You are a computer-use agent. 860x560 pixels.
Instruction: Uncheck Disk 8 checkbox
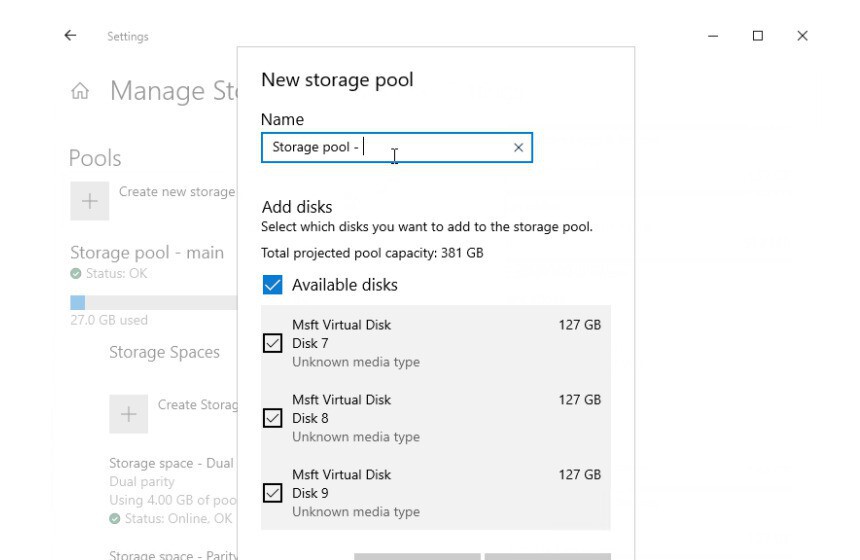[x=272, y=418]
